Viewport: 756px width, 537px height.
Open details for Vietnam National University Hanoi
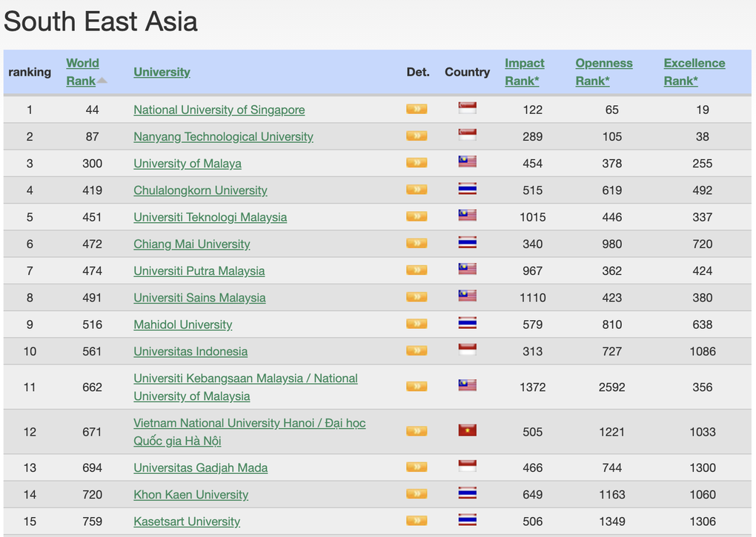point(417,432)
